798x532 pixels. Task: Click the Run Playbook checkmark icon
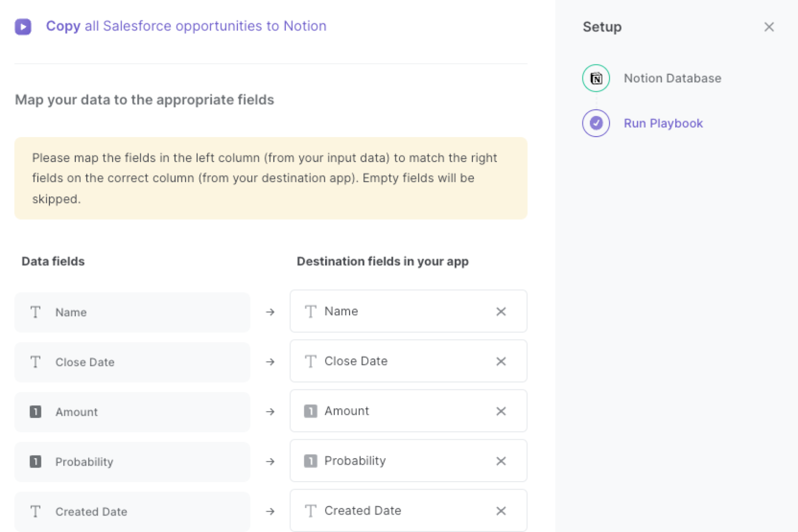click(596, 123)
